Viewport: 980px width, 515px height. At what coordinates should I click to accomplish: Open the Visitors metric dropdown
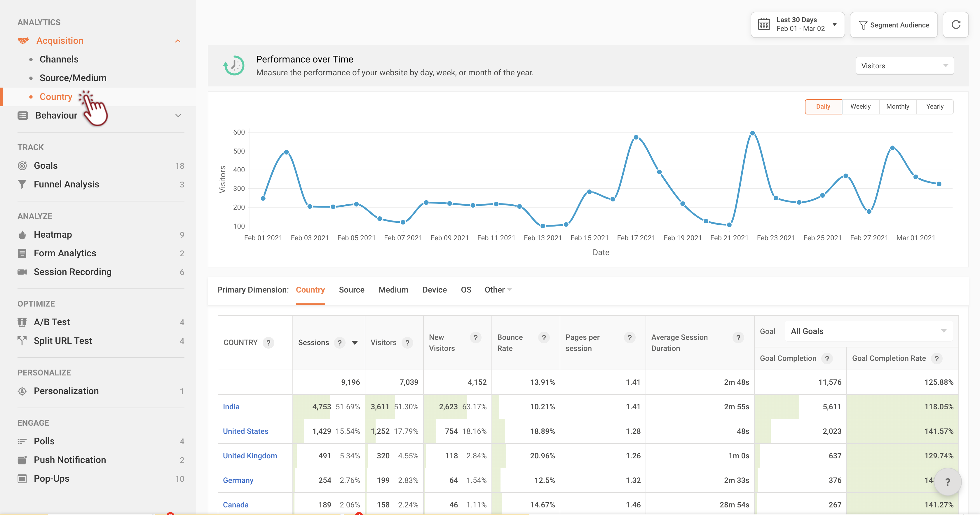point(904,66)
